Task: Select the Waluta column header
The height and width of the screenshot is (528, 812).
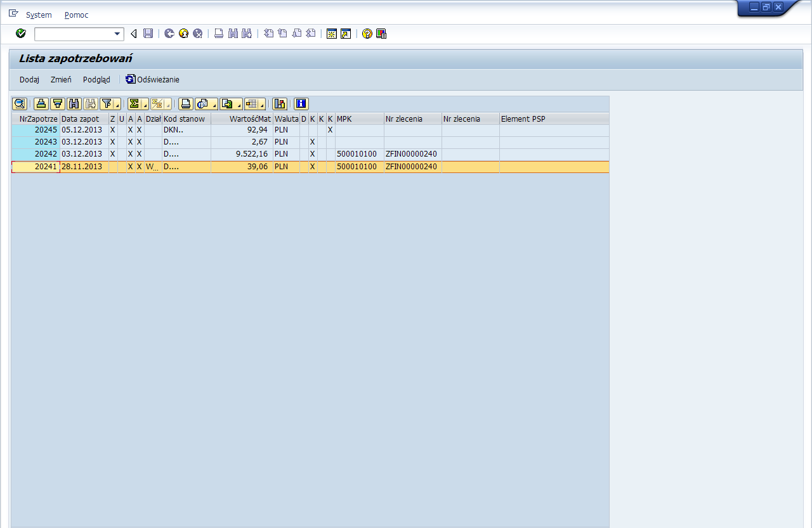Action: tap(286, 119)
